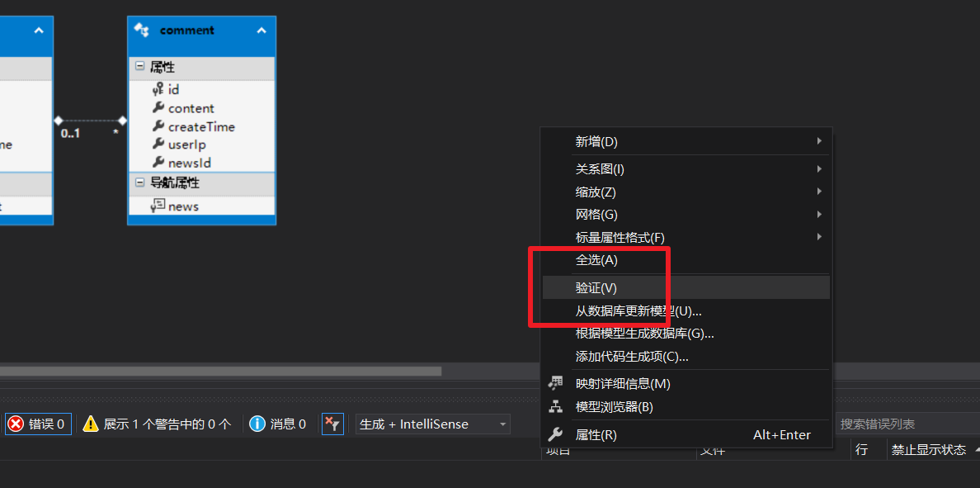980x488 pixels.
Task: Choose 从数据库更新模型(U) menu entry
Action: point(636,310)
